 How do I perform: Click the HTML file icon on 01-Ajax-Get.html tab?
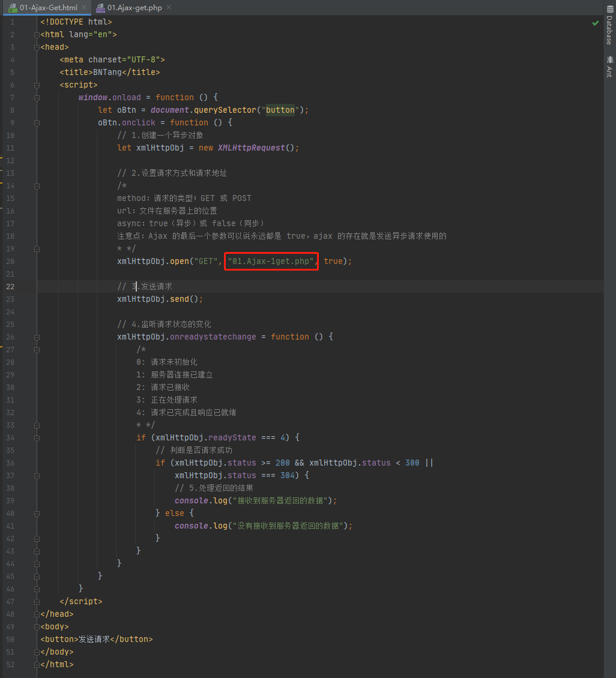(x=13, y=7)
